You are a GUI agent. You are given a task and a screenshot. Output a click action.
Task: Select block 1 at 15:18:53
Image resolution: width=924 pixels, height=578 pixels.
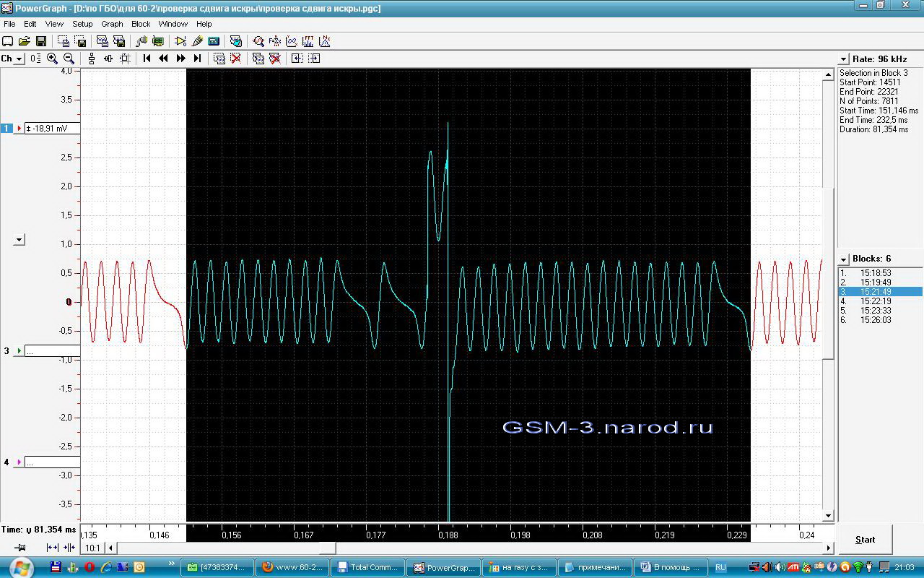pos(880,273)
